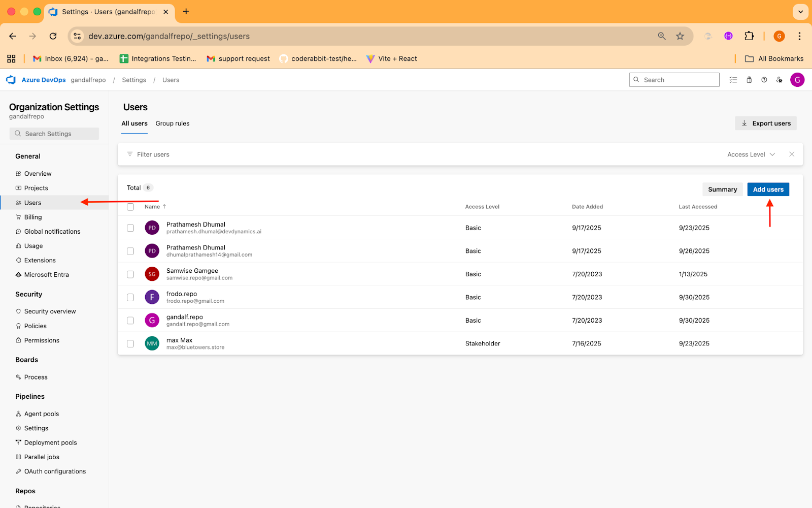The height and width of the screenshot is (508, 812).
Task: Select the All users tab
Action: (134, 123)
